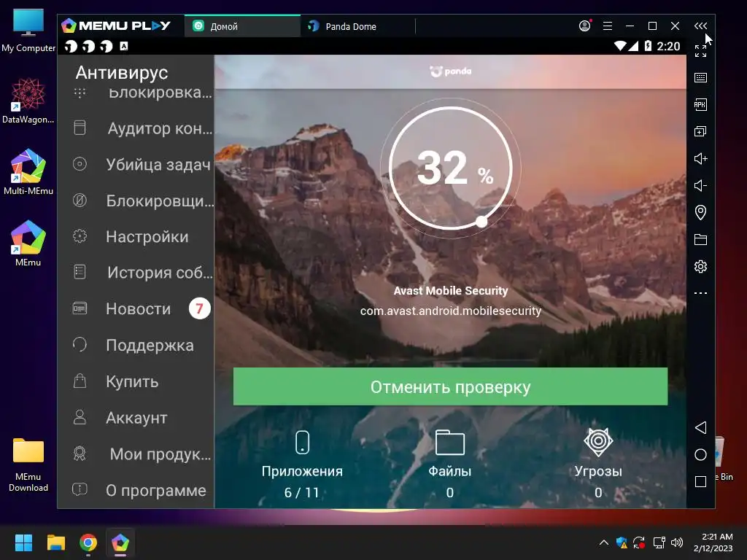Open the MEmu hamburger menu
Viewport: 747px width, 560px height.
[608, 26]
